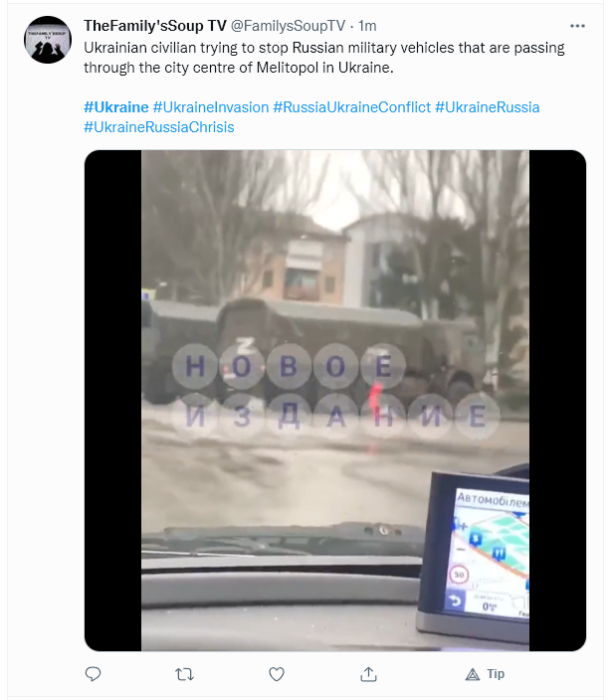Click the Tip triangle icon
612x700 pixels.
472,674
